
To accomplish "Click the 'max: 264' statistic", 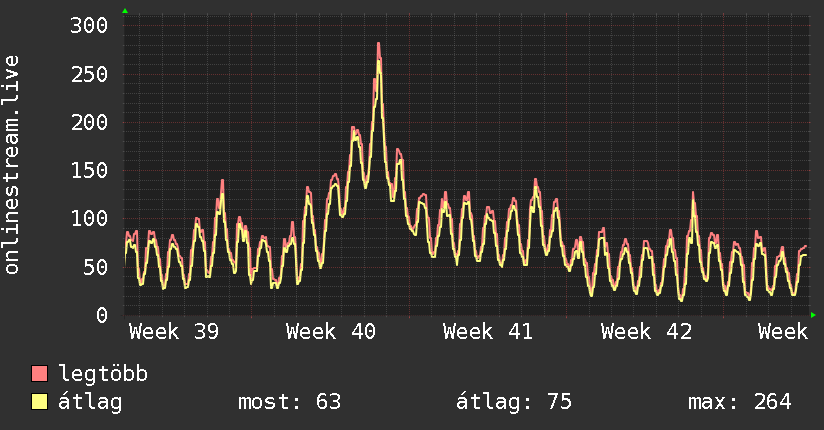I will (739, 402).
